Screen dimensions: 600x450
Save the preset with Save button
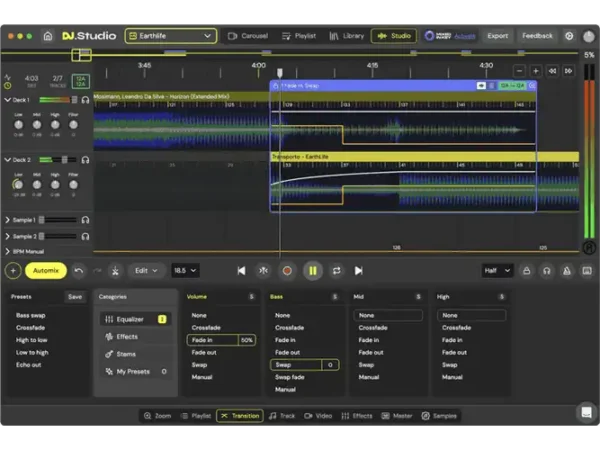click(x=75, y=297)
